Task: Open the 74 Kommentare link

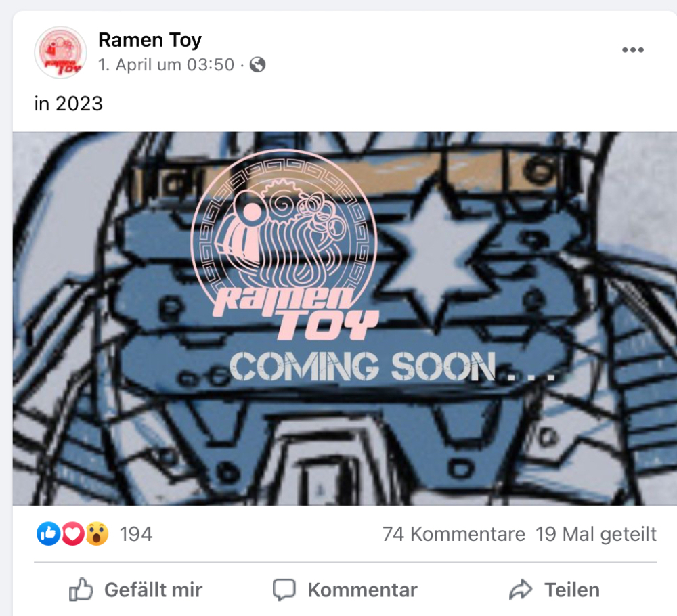Action: pos(454,534)
